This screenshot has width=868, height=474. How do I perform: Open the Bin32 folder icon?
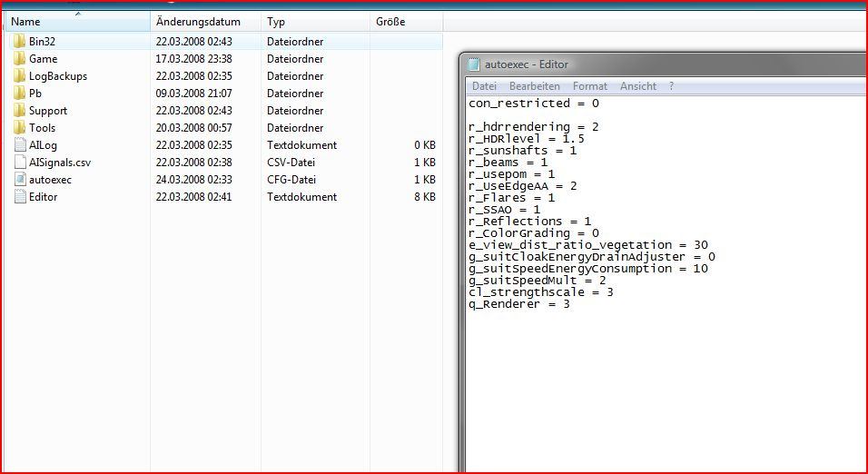pyautogui.click(x=19, y=41)
